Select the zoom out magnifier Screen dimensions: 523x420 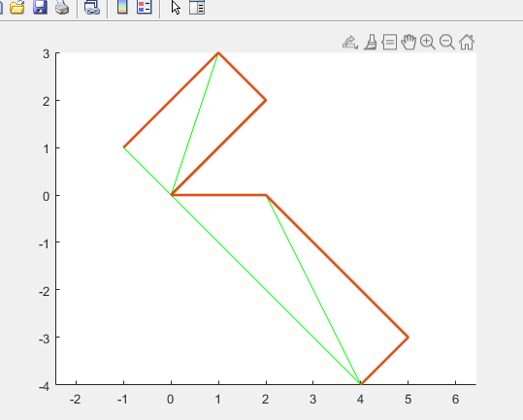click(x=447, y=43)
